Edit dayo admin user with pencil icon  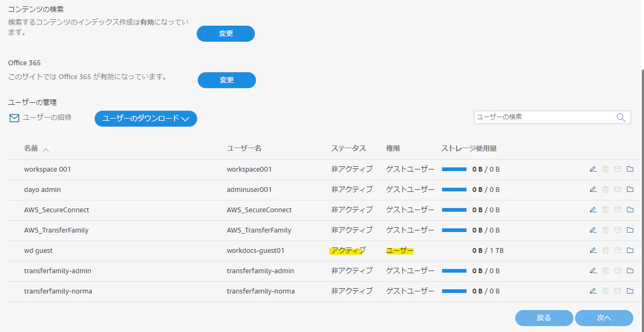(593, 189)
